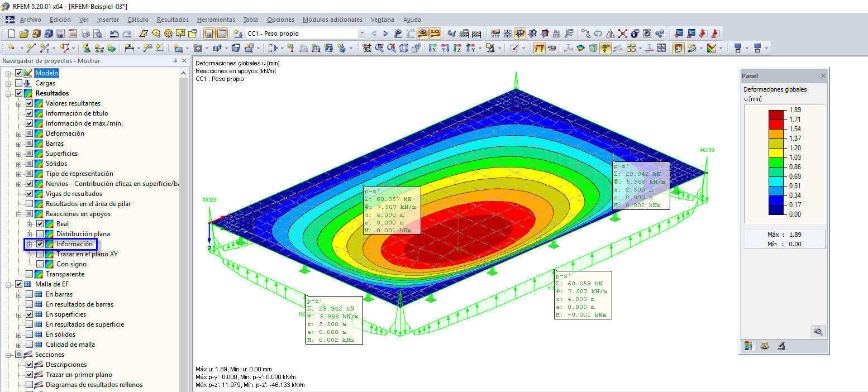This screenshot has height=392, width=868.
Task: Expand the Secciones tree node
Action: [8, 355]
